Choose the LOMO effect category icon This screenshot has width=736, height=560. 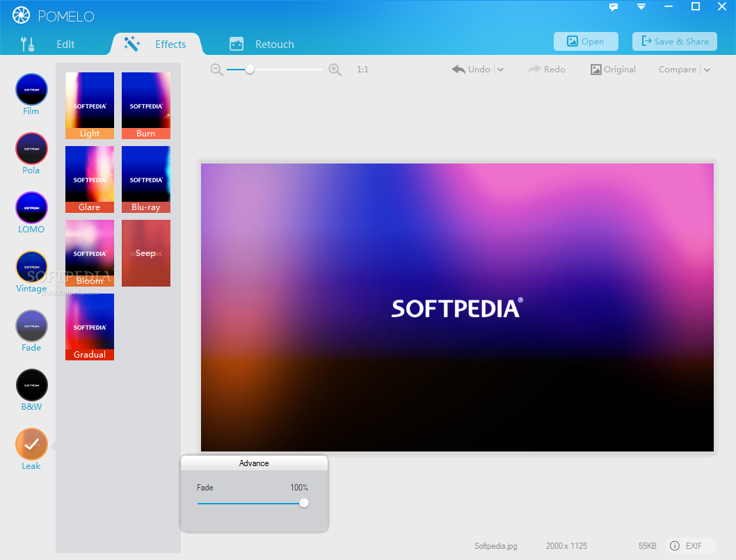(31, 207)
